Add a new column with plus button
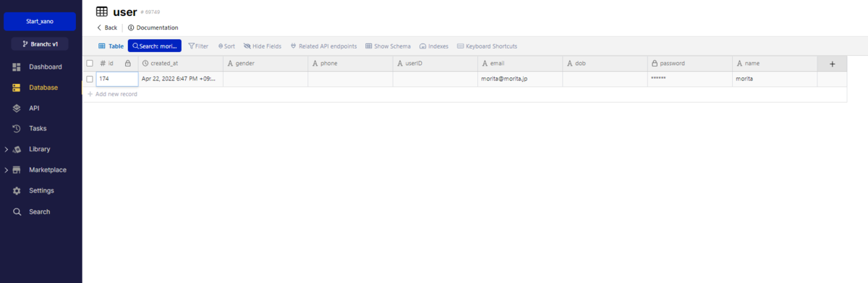The image size is (868, 283). [x=832, y=64]
